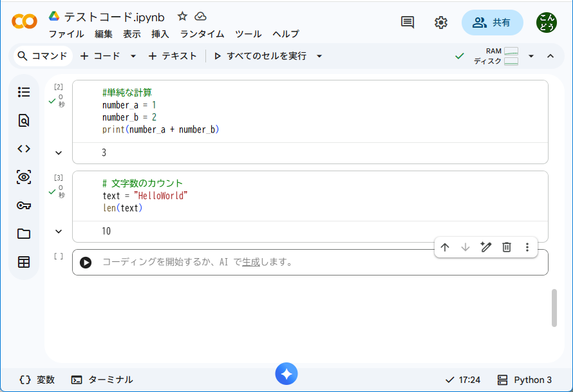Screen dimensions: 573x392
Task: Click the connected green checkmark status
Action: tap(460, 56)
